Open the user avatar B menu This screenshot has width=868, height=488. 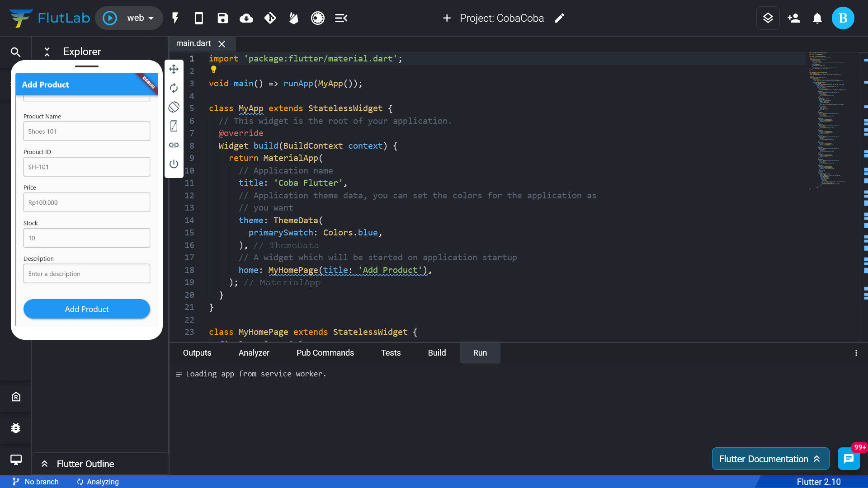click(x=843, y=18)
